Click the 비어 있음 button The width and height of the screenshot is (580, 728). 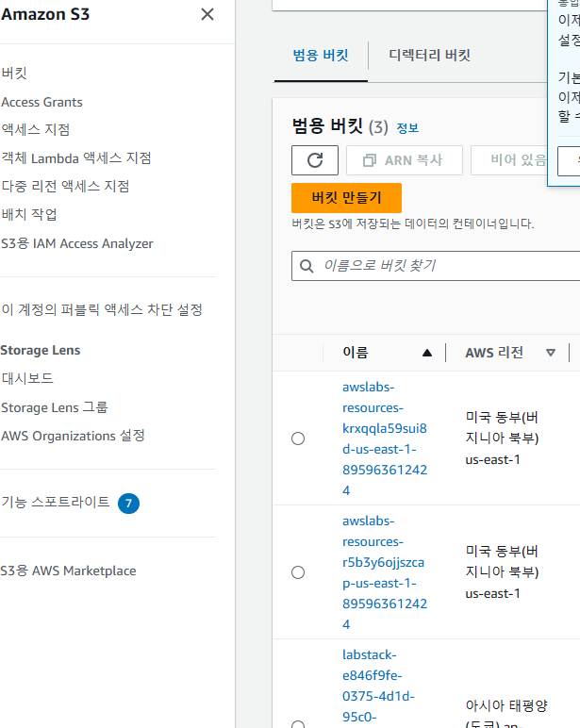509,160
